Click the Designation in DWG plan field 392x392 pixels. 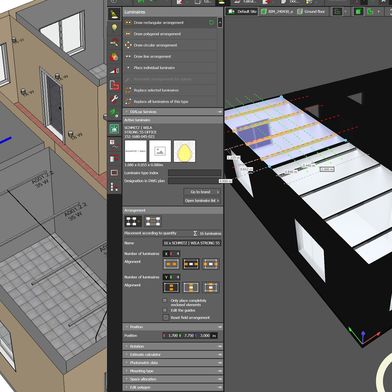[194, 181]
